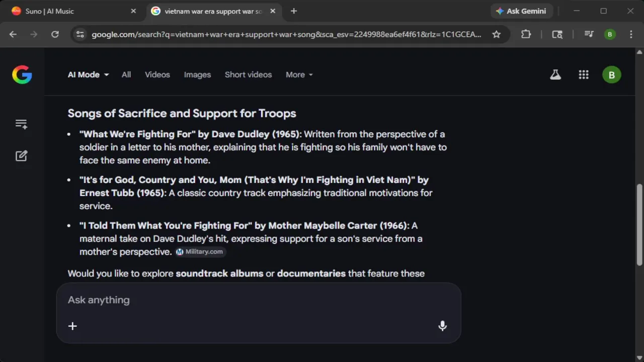
Task: Switch to the Videos tab
Action: coord(157,75)
